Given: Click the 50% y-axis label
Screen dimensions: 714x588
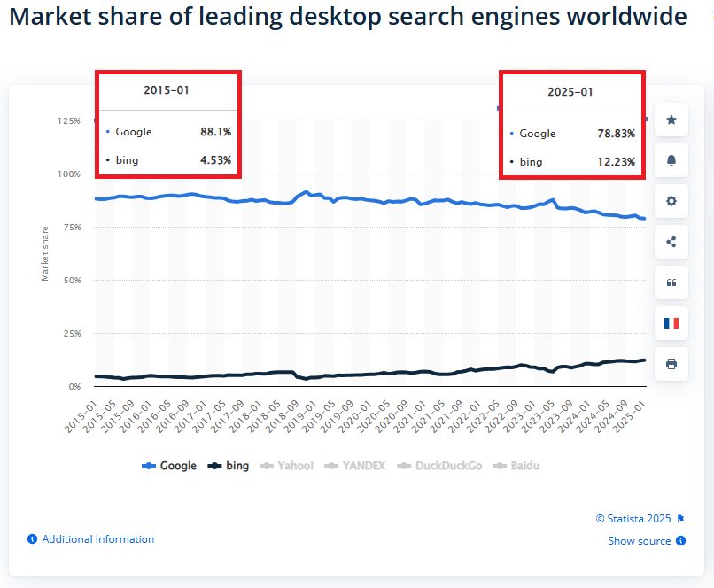Looking at the screenshot, I should point(72,281).
